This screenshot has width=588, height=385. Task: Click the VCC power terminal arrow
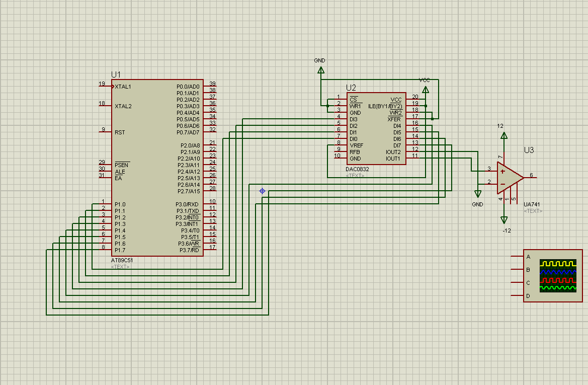(426, 90)
